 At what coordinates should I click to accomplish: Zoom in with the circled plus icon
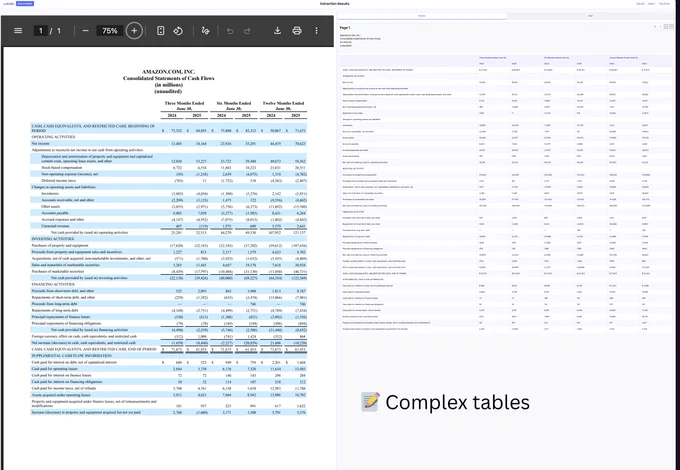pos(134,31)
